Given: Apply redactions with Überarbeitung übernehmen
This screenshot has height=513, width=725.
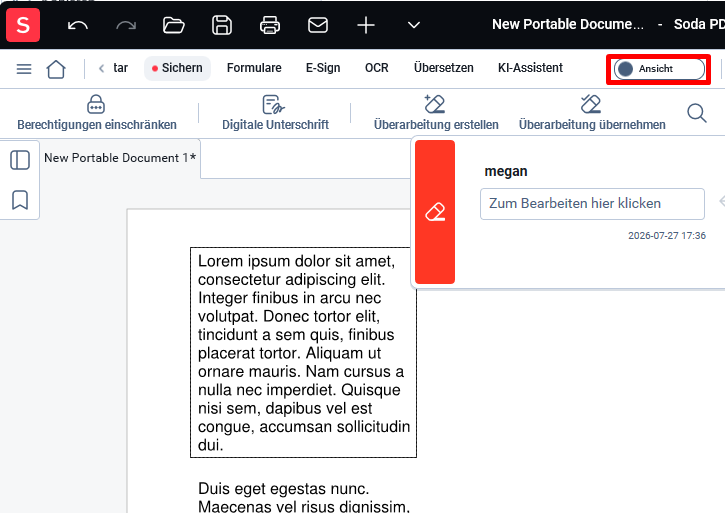Looking at the screenshot, I should coord(592,113).
